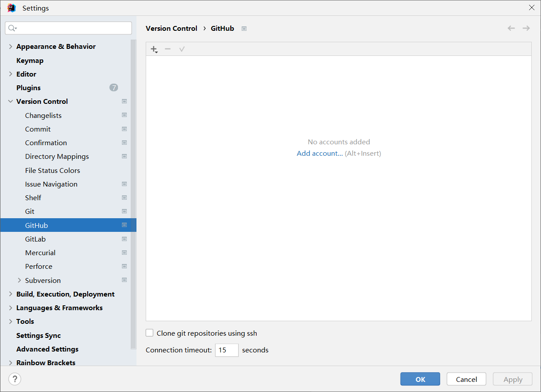Image resolution: width=541 pixels, height=392 pixels.
Task: Click the minus Remove account toolbar icon
Action: pos(168,49)
